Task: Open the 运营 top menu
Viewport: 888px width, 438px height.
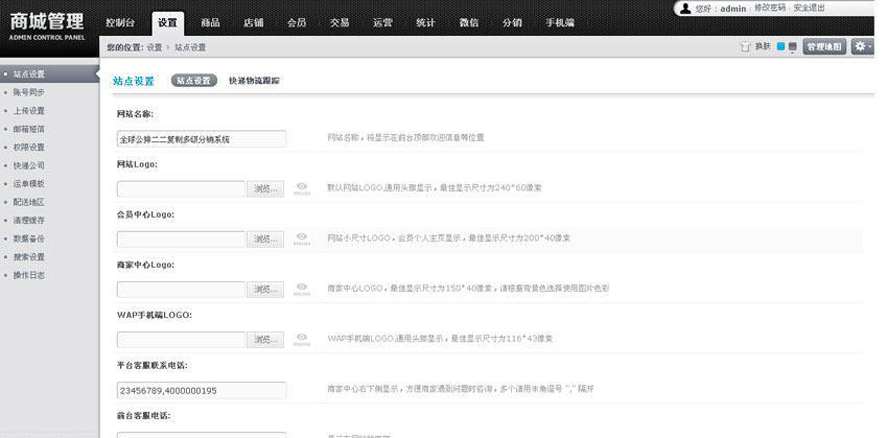Action: point(382,23)
